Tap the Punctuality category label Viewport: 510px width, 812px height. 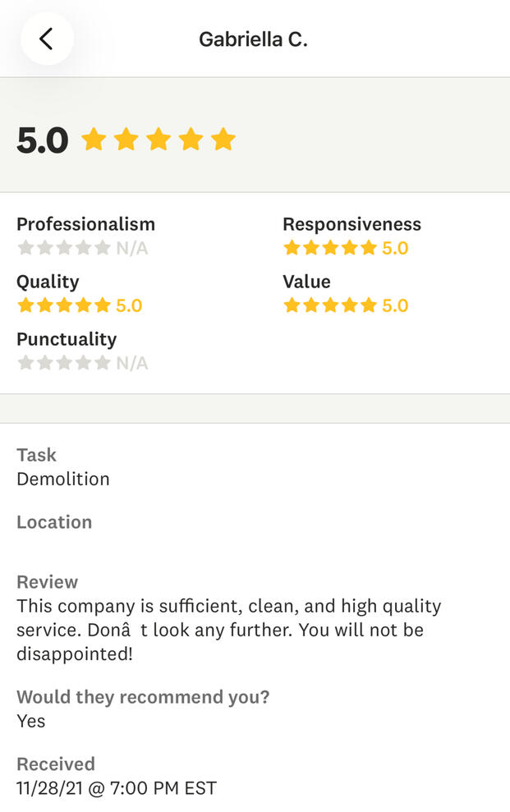tap(67, 339)
